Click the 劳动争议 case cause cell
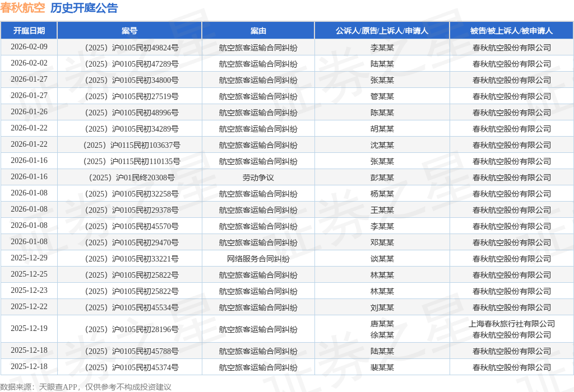The width and height of the screenshot is (574, 392). 258,178
